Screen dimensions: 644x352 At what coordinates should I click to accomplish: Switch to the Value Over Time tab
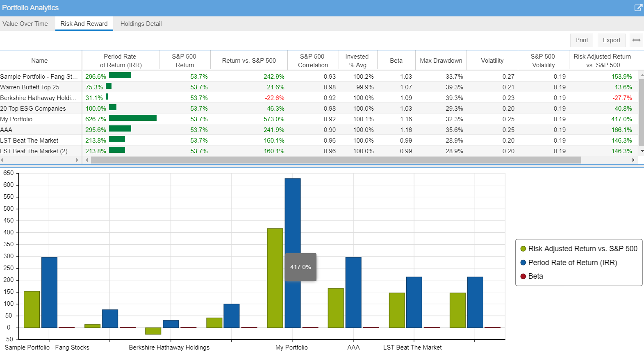point(25,24)
